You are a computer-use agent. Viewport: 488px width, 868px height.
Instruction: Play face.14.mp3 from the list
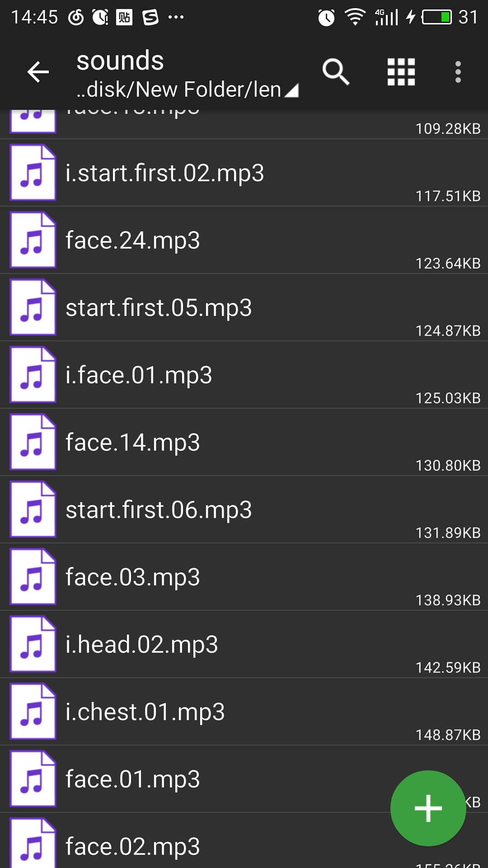132,443
